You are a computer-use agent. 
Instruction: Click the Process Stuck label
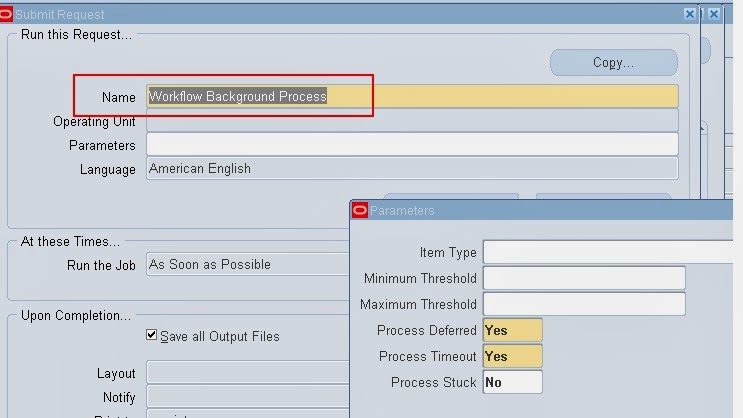433,382
